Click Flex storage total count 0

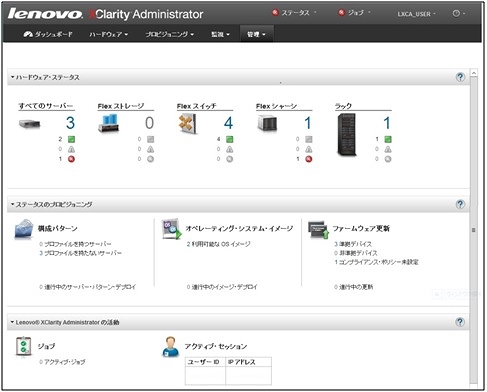(x=149, y=123)
